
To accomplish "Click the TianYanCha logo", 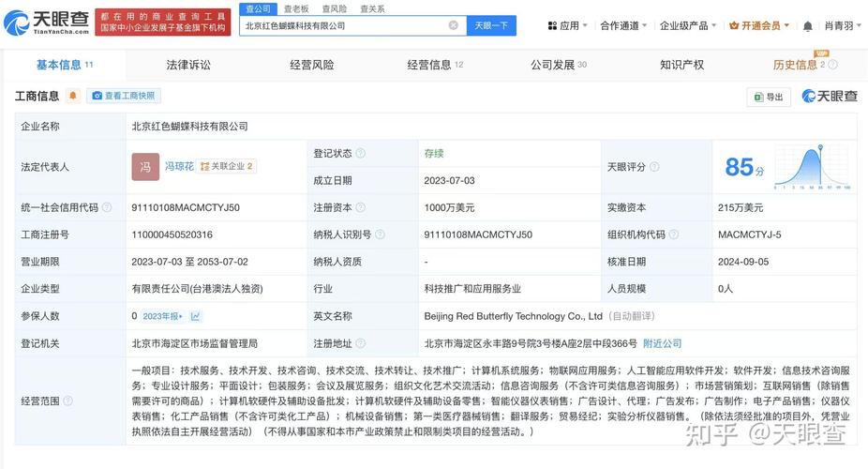I will pyautogui.click(x=47, y=23).
